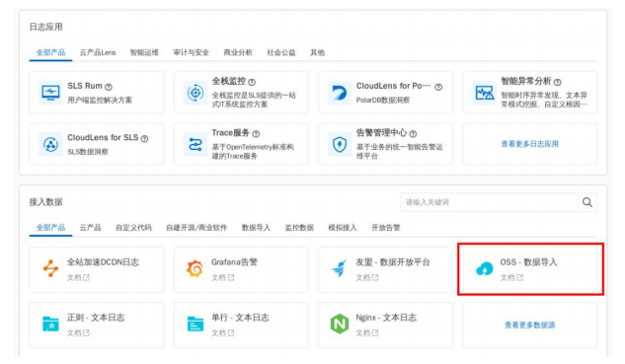Click help icon next to CloudLens for Po…
Screen dimensions: 625x364
(x=438, y=87)
